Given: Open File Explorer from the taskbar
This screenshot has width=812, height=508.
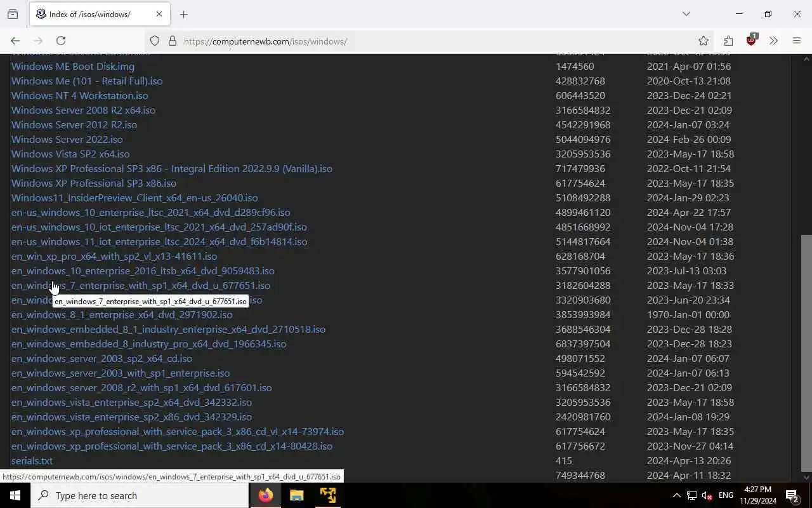Looking at the screenshot, I should click(x=297, y=495).
